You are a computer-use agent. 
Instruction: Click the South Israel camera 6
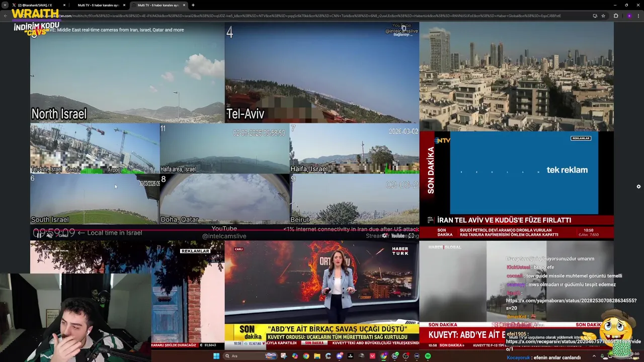(95, 199)
